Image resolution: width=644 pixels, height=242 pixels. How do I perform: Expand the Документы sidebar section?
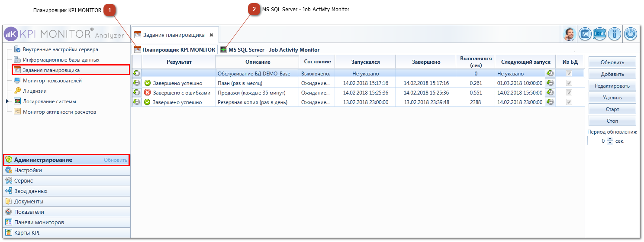[x=66, y=202]
